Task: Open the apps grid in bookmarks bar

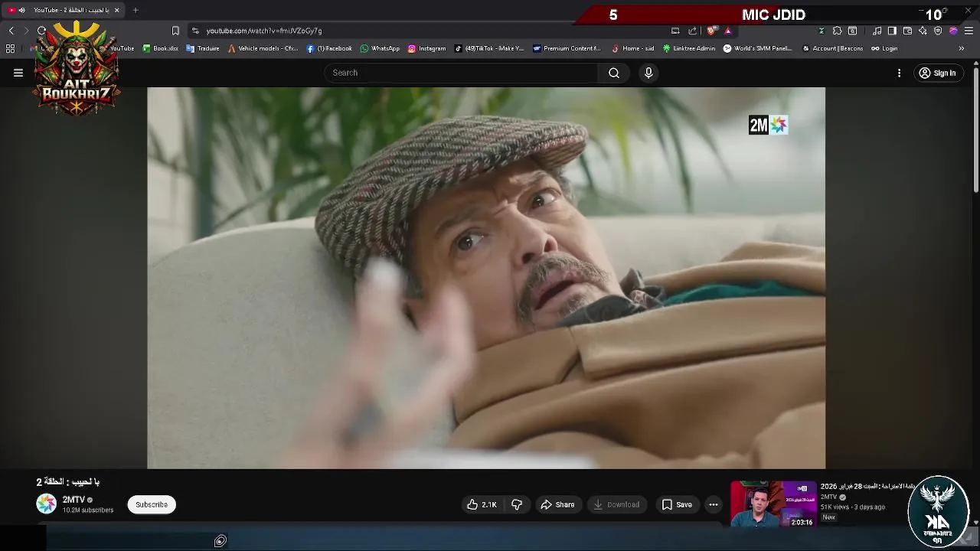Action: pos(10,48)
